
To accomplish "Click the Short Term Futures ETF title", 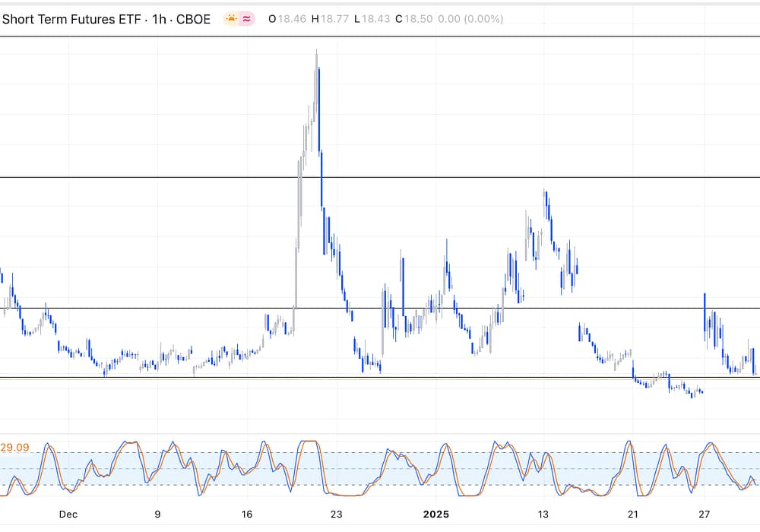I will point(71,19).
